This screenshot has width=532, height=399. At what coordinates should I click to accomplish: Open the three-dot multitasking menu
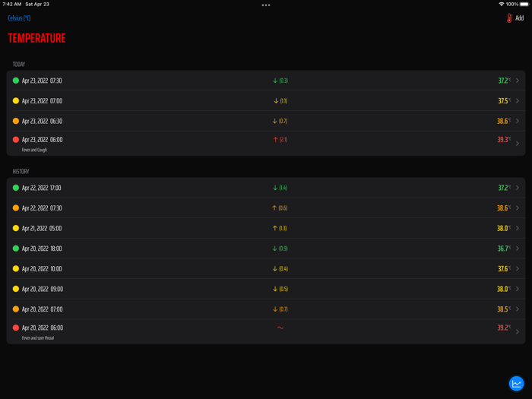(266, 5)
